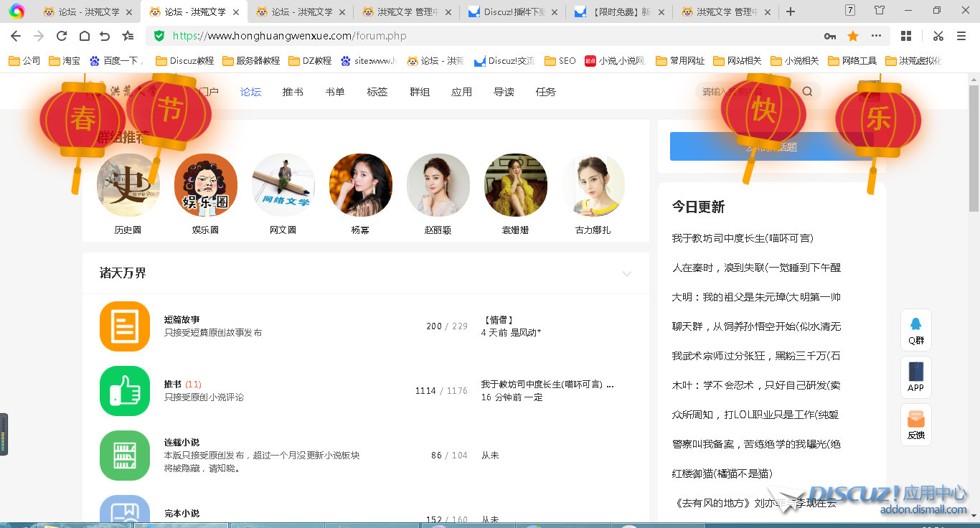980x528 pixels.
Task: Open the Q群 floating sidebar button
Action: pos(916,330)
